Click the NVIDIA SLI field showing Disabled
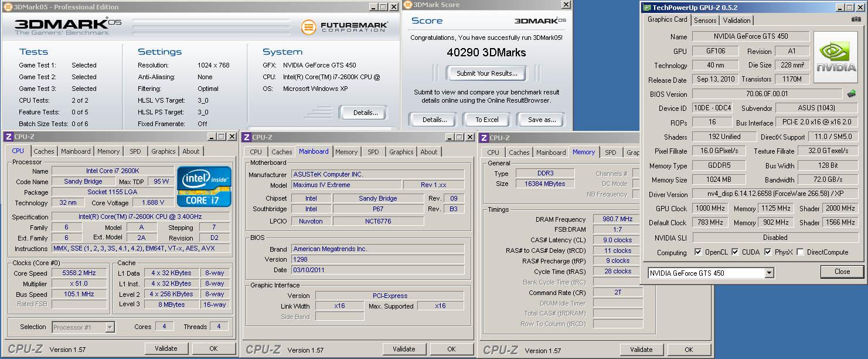The height and width of the screenshot is (359, 868). pyautogui.click(x=775, y=238)
